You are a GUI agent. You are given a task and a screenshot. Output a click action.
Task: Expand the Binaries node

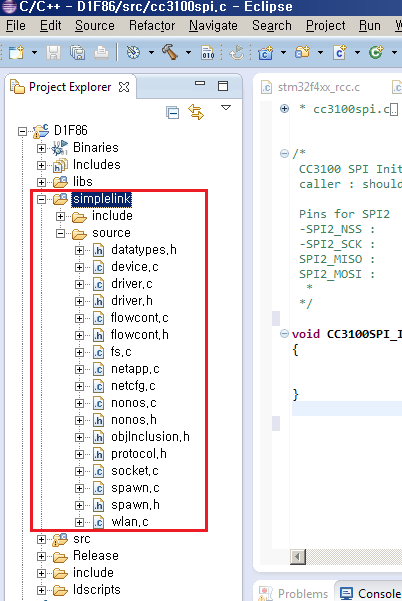pos(41,148)
